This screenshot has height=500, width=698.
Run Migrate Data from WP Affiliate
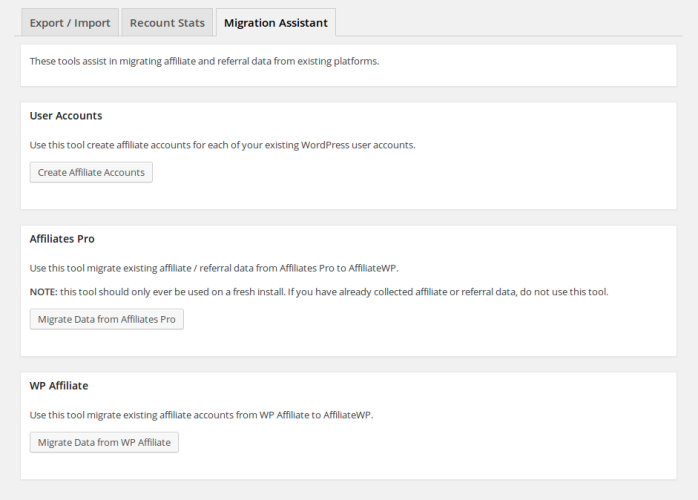104,442
